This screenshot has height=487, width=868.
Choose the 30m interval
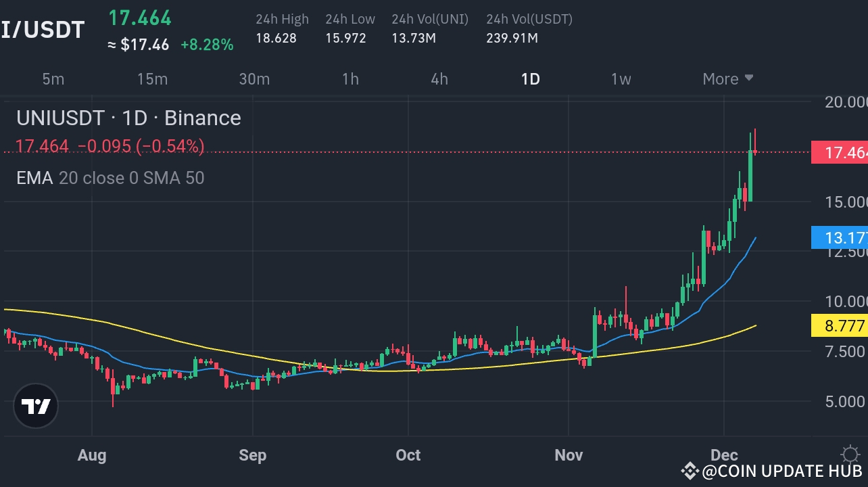click(x=254, y=79)
